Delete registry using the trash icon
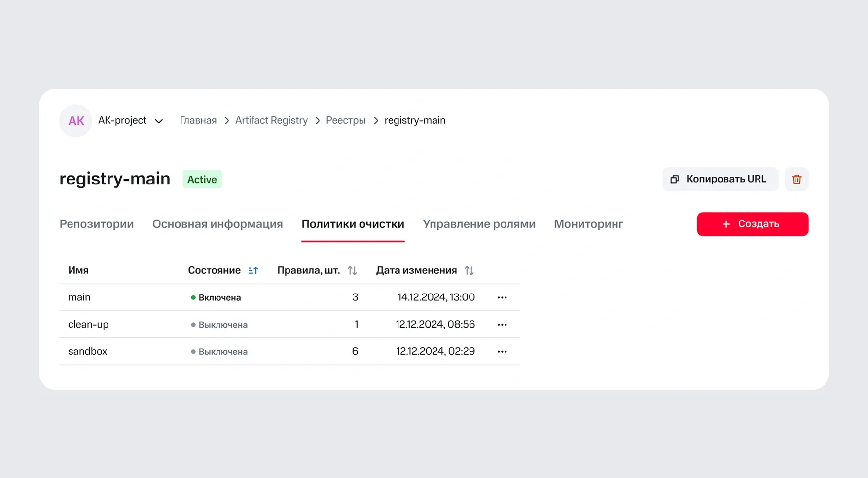This screenshot has height=478, width=868. pyautogui.click(x=796, y=179)
